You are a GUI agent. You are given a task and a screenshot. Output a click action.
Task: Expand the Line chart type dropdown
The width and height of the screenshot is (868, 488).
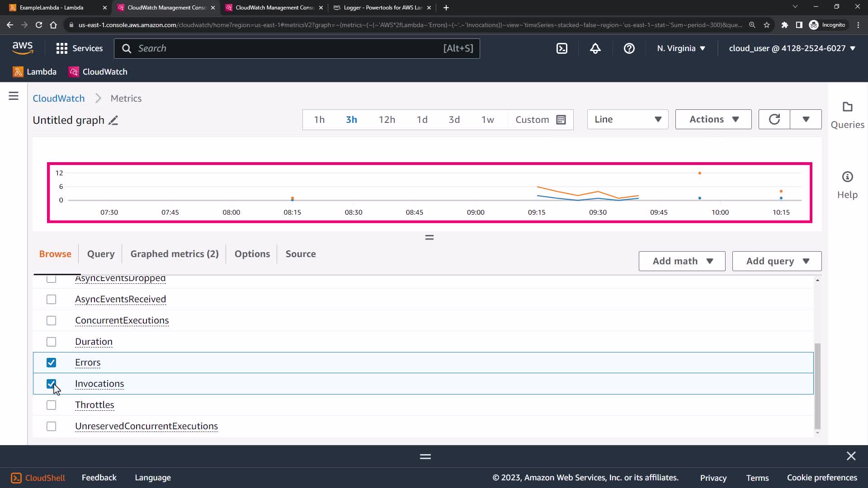(x=627, y=119)
